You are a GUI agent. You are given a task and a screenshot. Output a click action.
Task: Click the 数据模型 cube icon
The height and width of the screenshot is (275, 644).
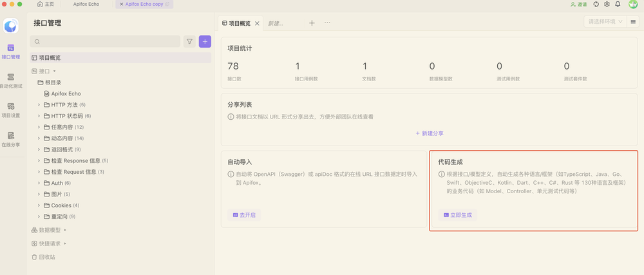click(34, 230)
